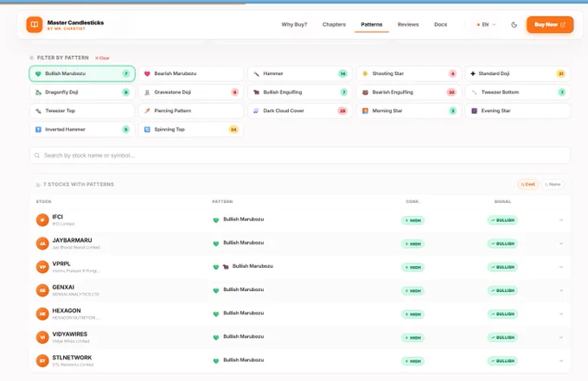Toggle dark mode with the moon icon

[514, 25]
